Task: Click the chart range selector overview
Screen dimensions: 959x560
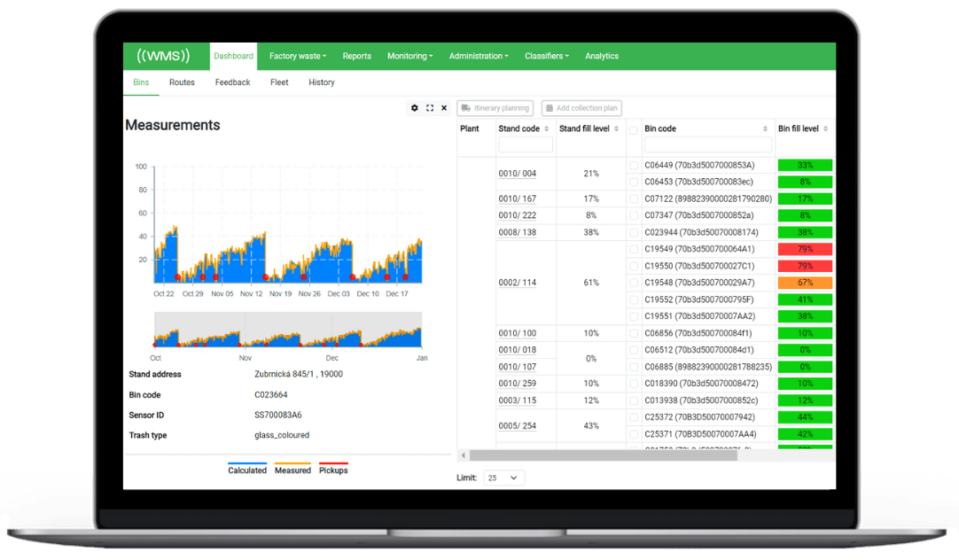Action: point(287,331)
